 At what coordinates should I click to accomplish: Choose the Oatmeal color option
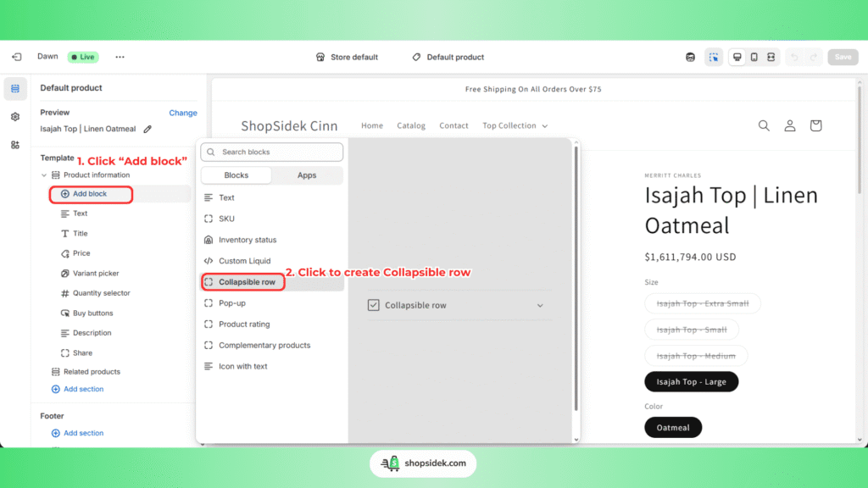click(673, 428)
